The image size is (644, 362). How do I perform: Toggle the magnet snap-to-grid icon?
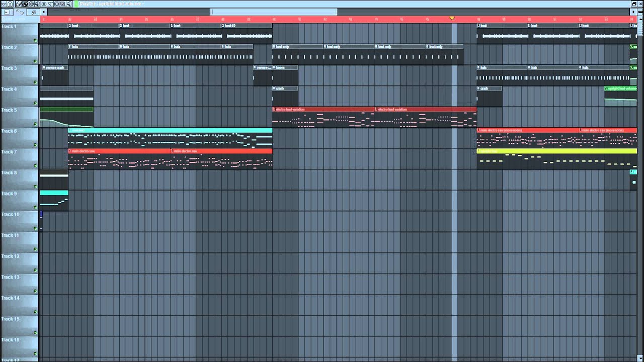[10, 4]
